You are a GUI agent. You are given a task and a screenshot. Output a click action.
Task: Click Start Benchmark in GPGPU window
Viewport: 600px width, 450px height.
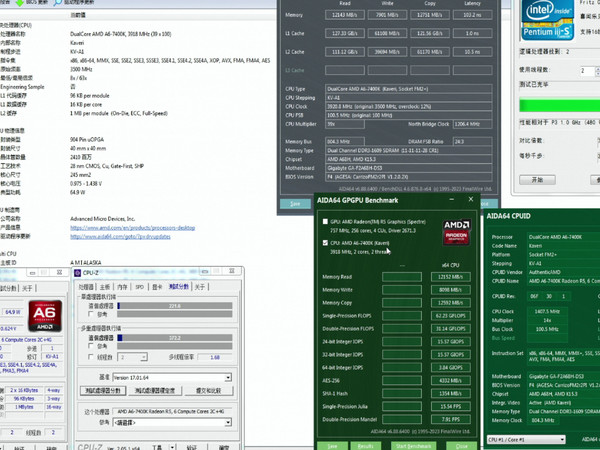tap(414, 446)
